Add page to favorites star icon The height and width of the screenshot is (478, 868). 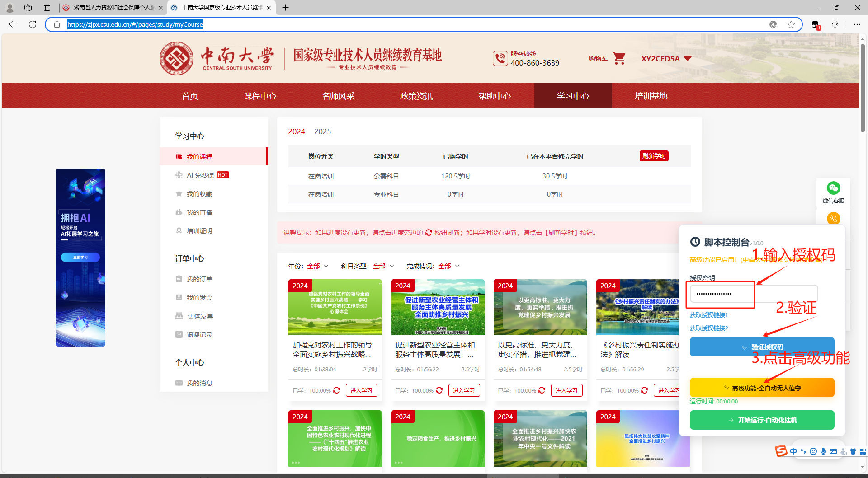tap(791, 24)
